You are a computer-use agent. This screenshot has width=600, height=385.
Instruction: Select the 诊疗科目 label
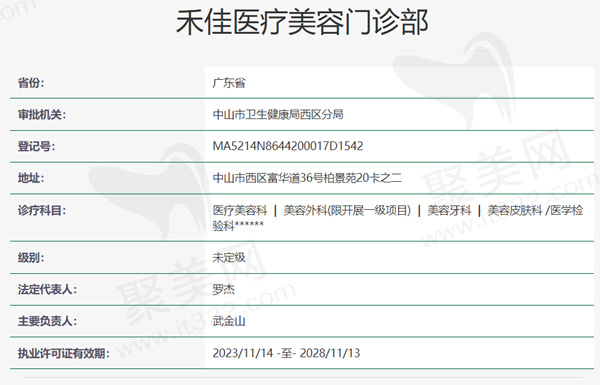(x=42, y=210)
